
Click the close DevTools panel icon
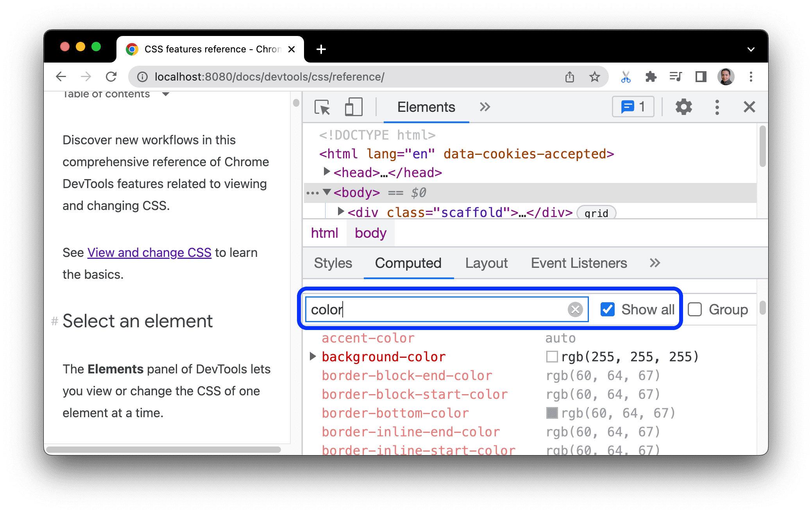(x=749, y=107)
